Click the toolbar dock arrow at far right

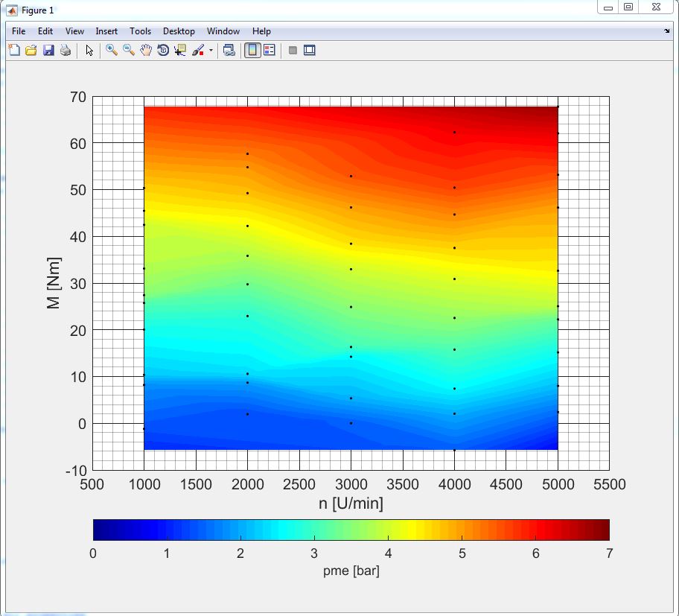click(x=666, y=31)
